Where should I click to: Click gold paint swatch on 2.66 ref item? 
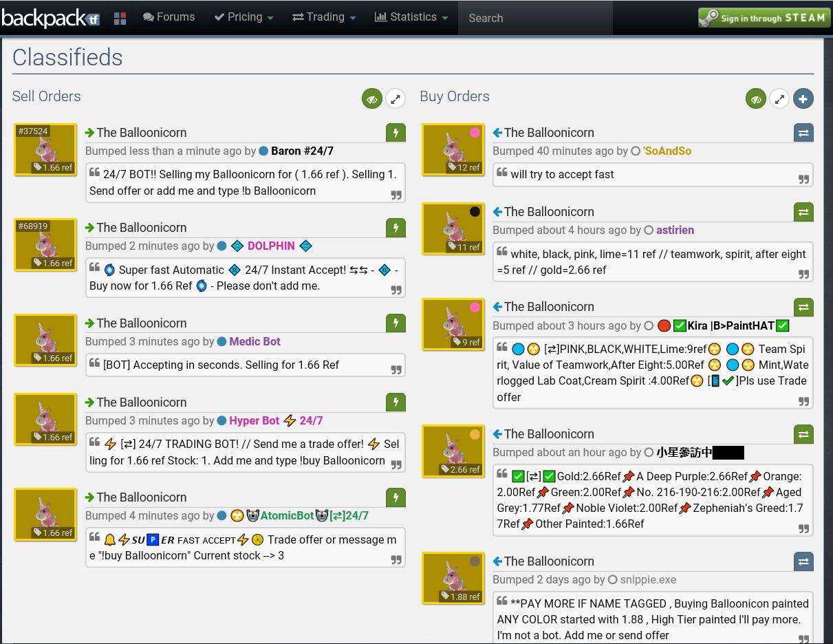coord(475,434)
